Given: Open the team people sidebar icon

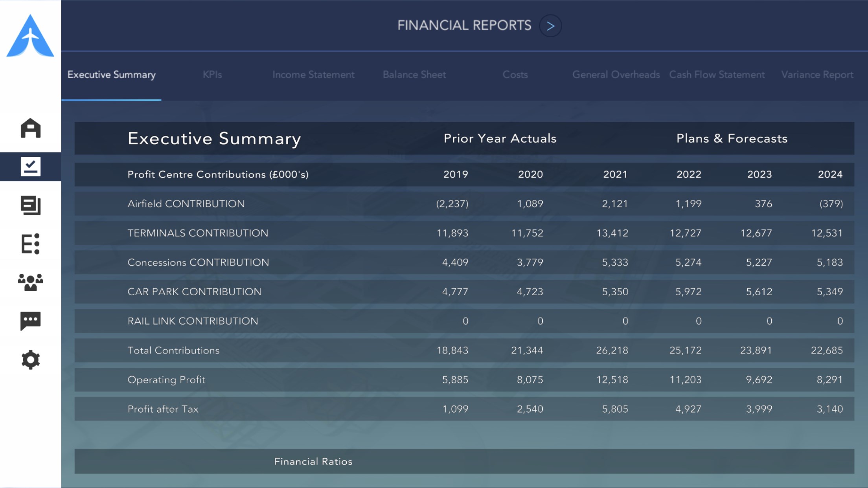Looking at the screenshot, I should [30, 282].
